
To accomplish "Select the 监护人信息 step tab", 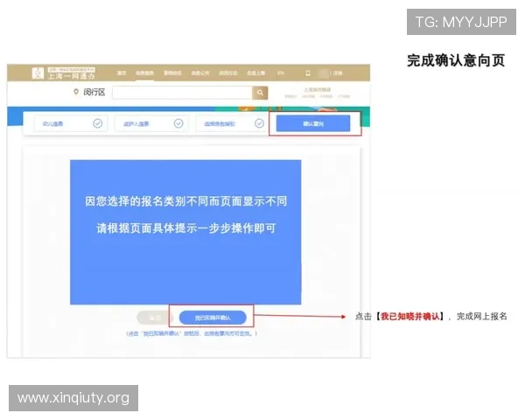I will pyautogui.click(x=151, y=123).
